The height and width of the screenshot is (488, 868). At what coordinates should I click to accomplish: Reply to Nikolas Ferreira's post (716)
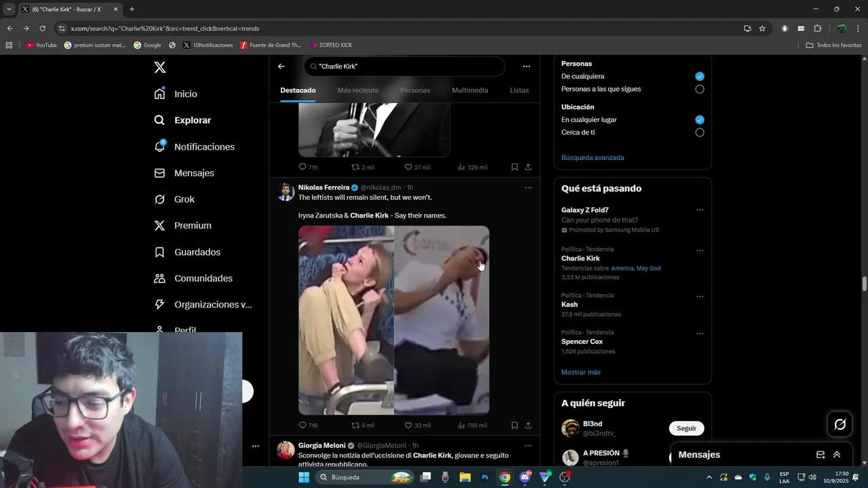coord(308,426)
